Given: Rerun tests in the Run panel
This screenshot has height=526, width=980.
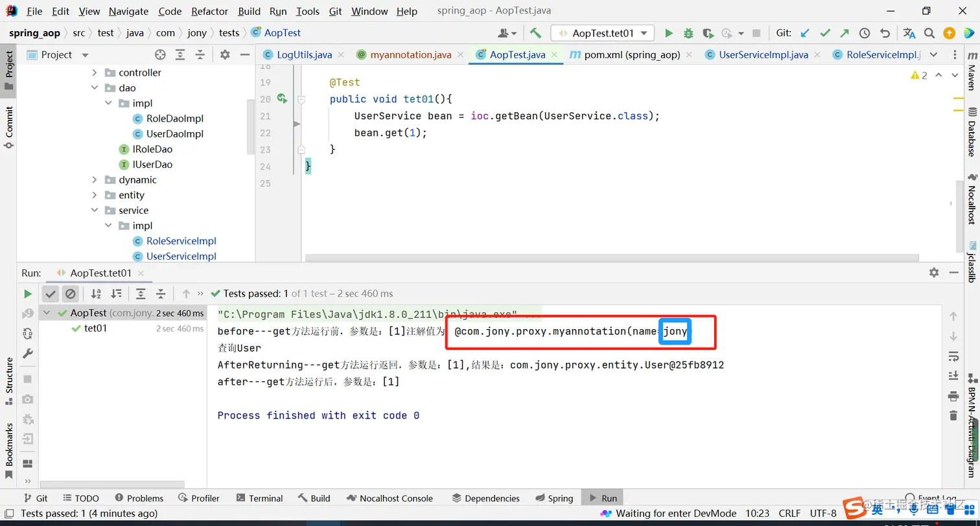Looking at the screenshot, I should click(x=27, y=293).
